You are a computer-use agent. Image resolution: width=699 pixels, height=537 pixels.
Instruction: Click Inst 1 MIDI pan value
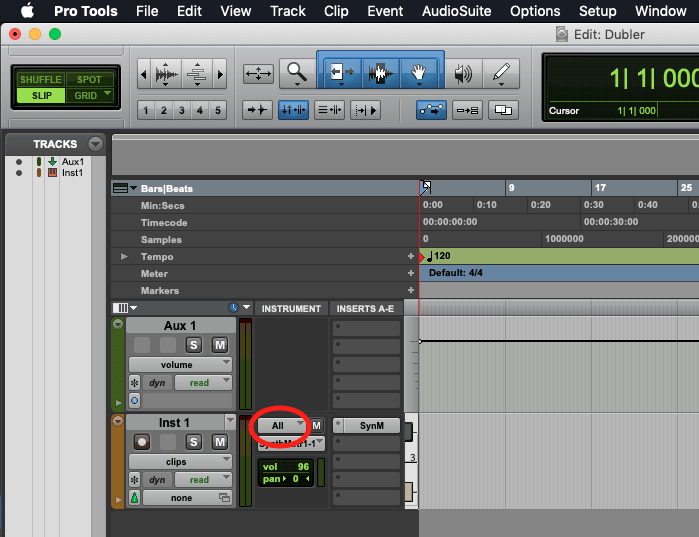pyautogui.click(x=296, y=479)
